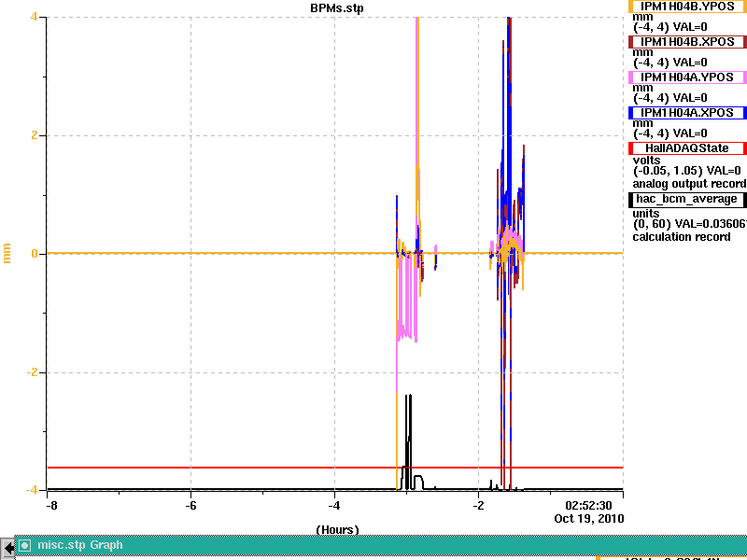Image resolution: width=747 pixels, height=560 pixels.
Task: Click the y-axis value 2 label
Action: coord(35,135)
